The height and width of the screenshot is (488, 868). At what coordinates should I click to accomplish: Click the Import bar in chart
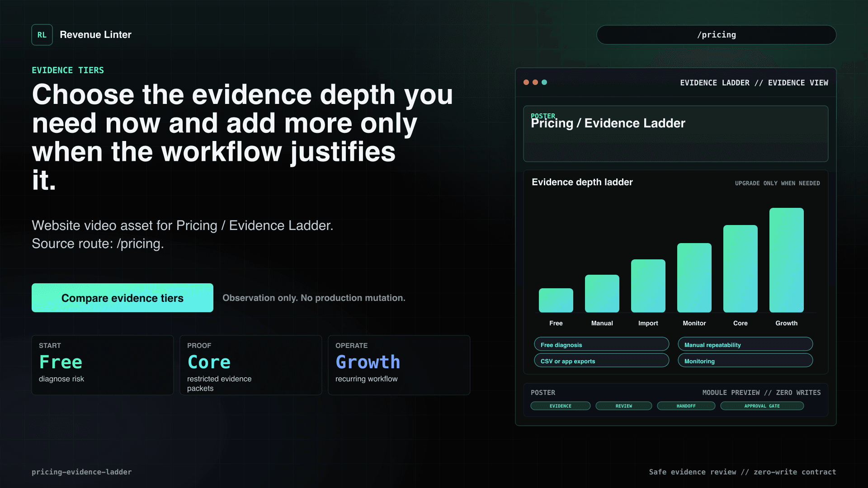tap(648, 286)
